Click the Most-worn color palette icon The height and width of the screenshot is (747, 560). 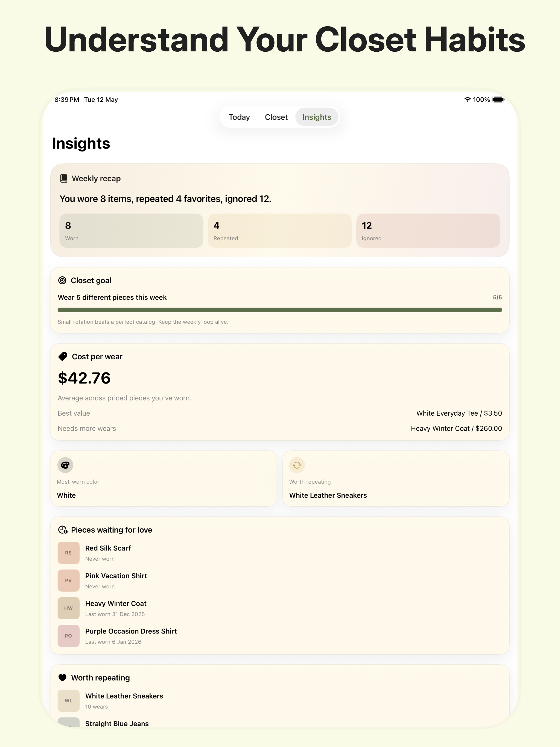(65, 465)
